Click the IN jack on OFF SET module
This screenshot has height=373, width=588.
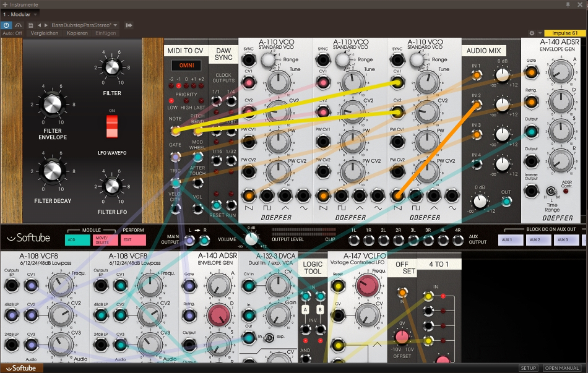tap(402, 293)
